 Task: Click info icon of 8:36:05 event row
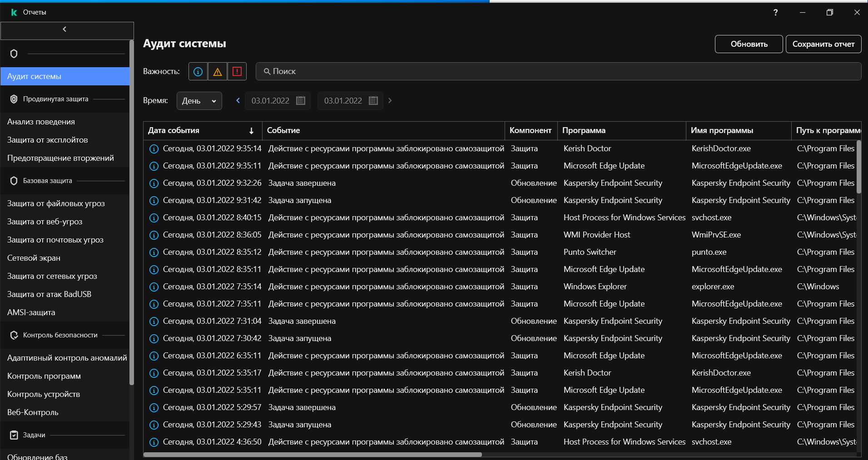pyautogui.click(x=154, y=235)
